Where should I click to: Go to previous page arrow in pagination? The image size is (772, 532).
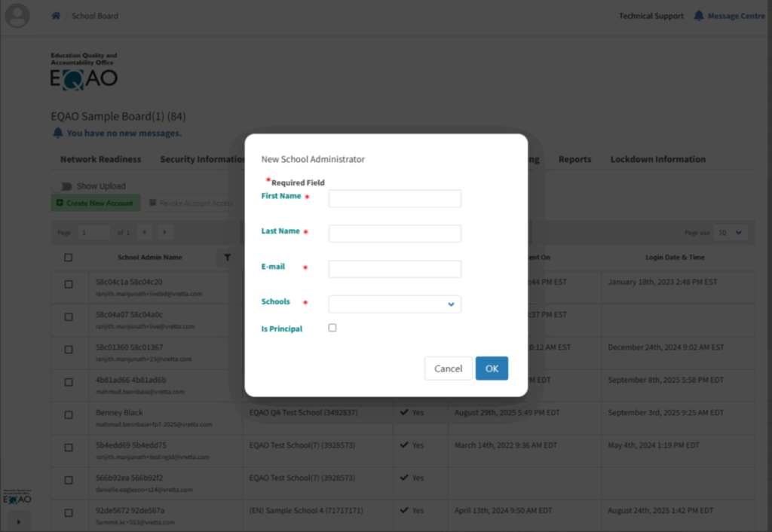pyautogui.click(x=144, y=233)
